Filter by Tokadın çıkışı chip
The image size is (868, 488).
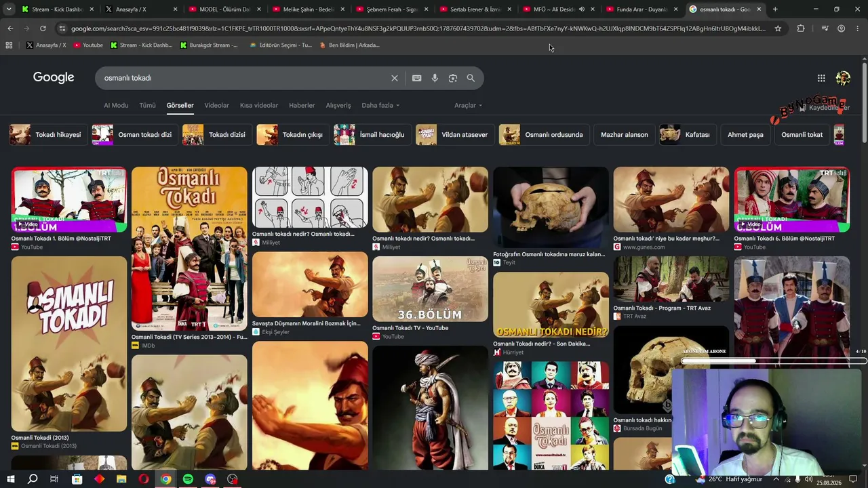coord(292,134)
